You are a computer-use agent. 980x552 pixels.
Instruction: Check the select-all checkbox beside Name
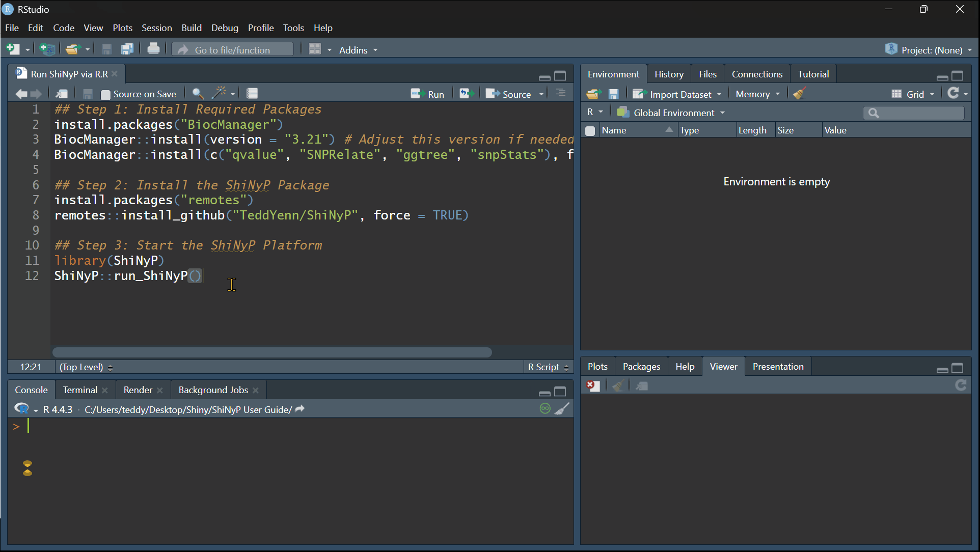(590, 131)
